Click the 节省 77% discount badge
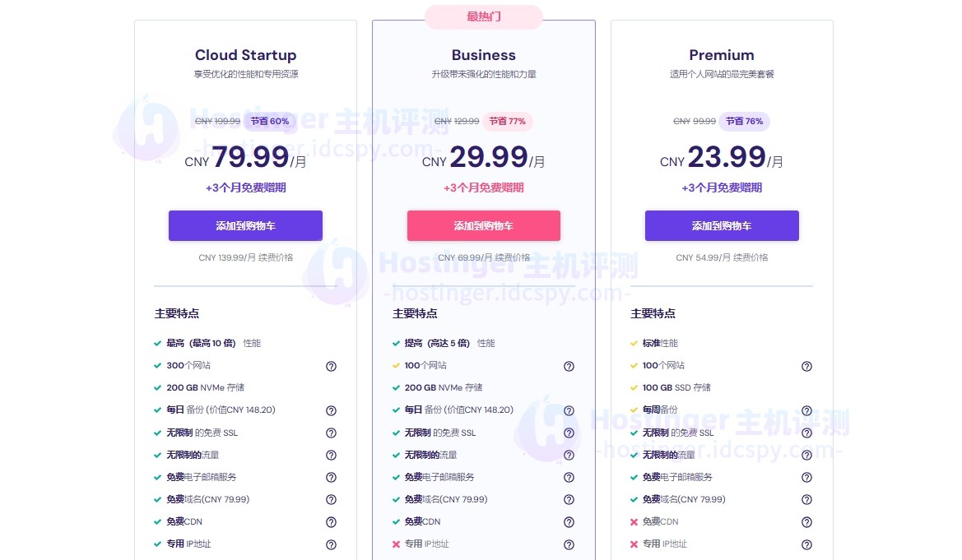The height and width of the screenshot is (560, 962). click(507, 122)
